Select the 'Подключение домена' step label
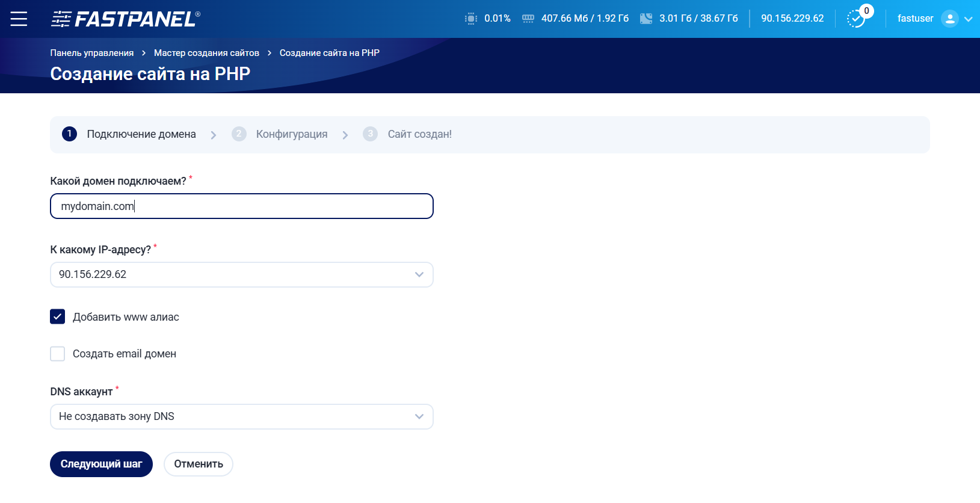980x503 pixels. click(141, 134)
